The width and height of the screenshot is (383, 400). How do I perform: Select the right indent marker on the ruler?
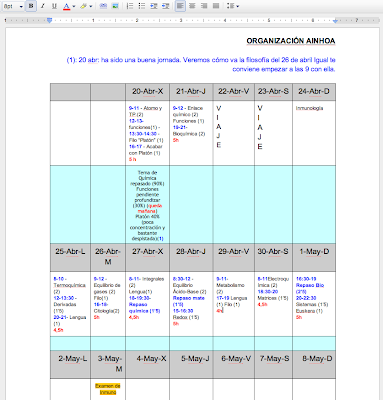[x=335, y=21]
